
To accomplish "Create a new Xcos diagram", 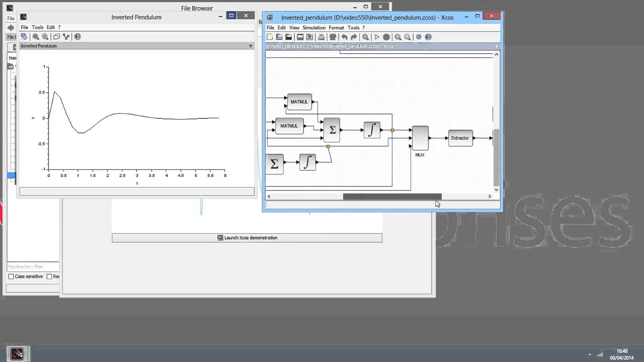I will tap(270, 37).
